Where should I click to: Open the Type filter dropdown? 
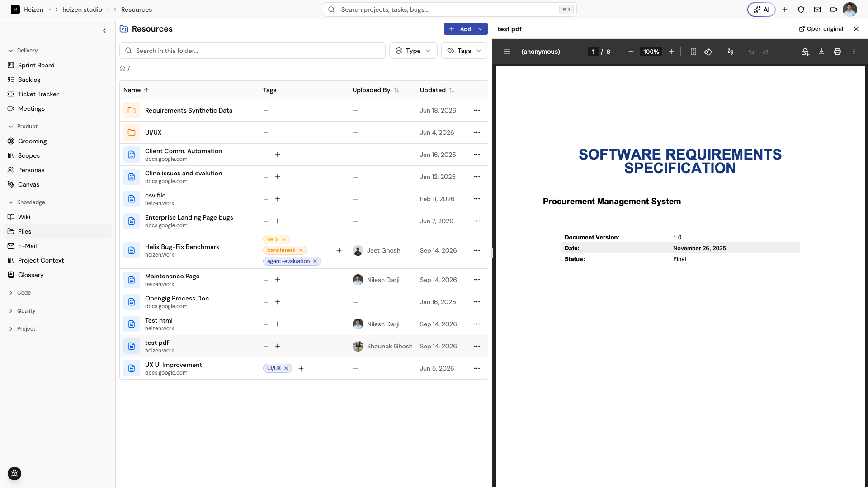(413, 51)
